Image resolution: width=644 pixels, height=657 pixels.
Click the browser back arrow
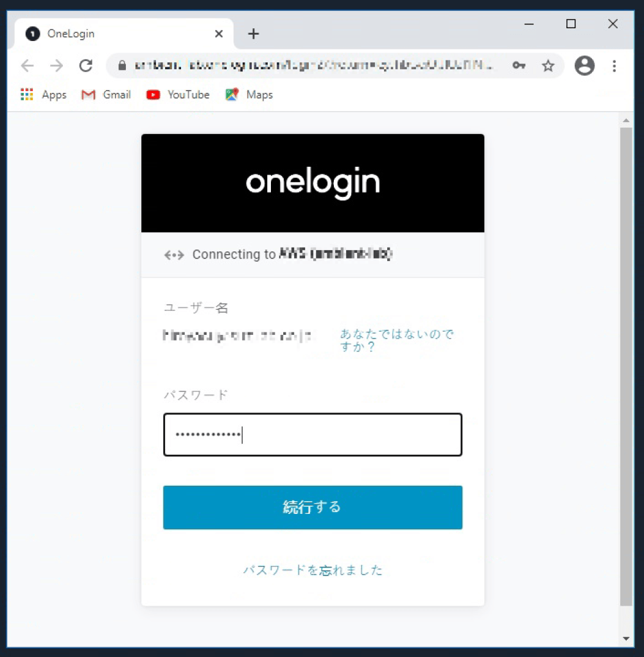point(28,66)
